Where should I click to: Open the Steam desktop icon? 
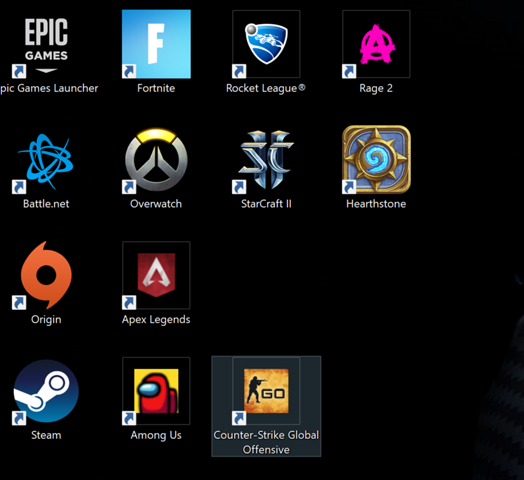click(46, 391)
